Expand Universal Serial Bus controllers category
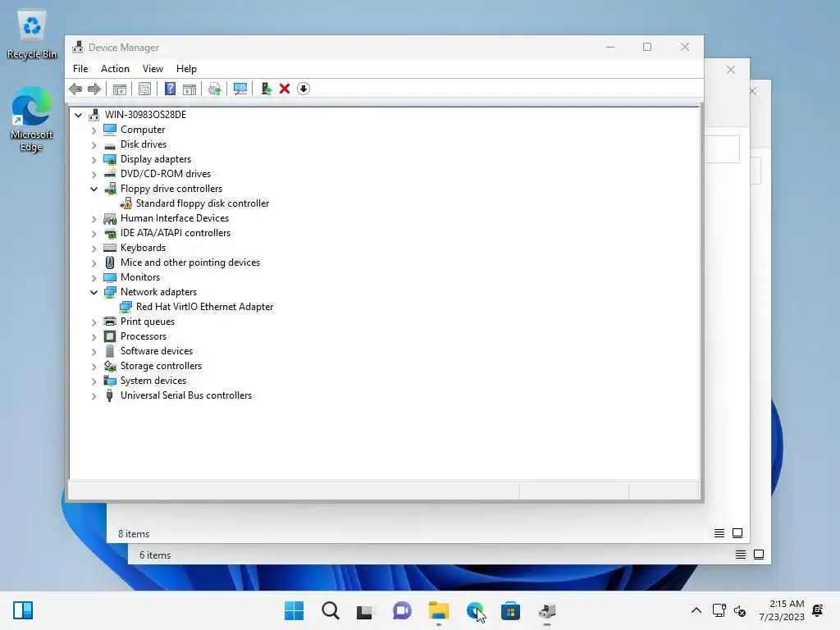This screenshot has width=840, height=630. click(94, 396)
